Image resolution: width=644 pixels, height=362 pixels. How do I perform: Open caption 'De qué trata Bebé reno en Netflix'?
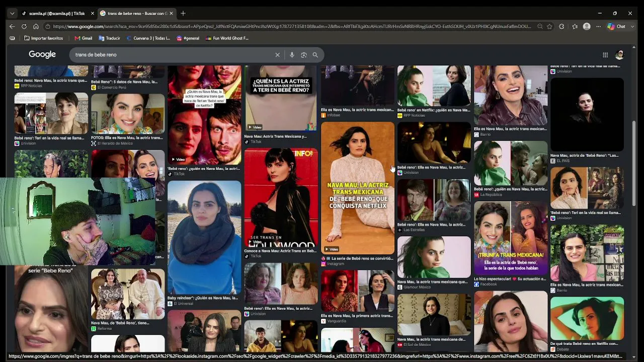(584, 343)
